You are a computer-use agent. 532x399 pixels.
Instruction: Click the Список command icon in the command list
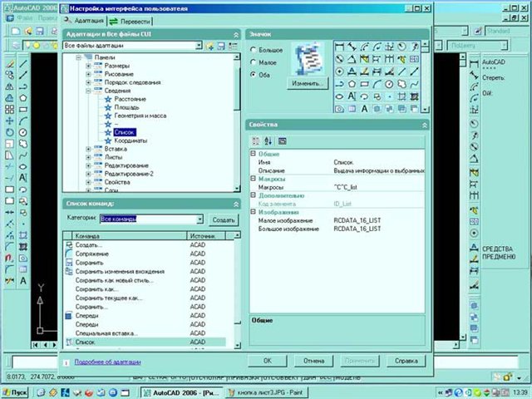(x=69, y=342)
